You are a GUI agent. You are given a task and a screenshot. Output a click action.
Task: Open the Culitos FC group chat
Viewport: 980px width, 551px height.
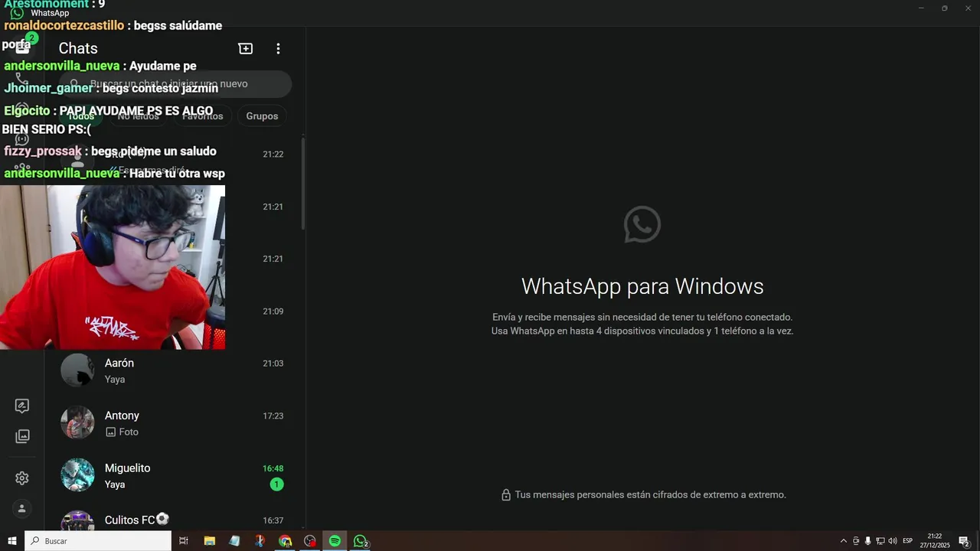[x=175, y=519]
